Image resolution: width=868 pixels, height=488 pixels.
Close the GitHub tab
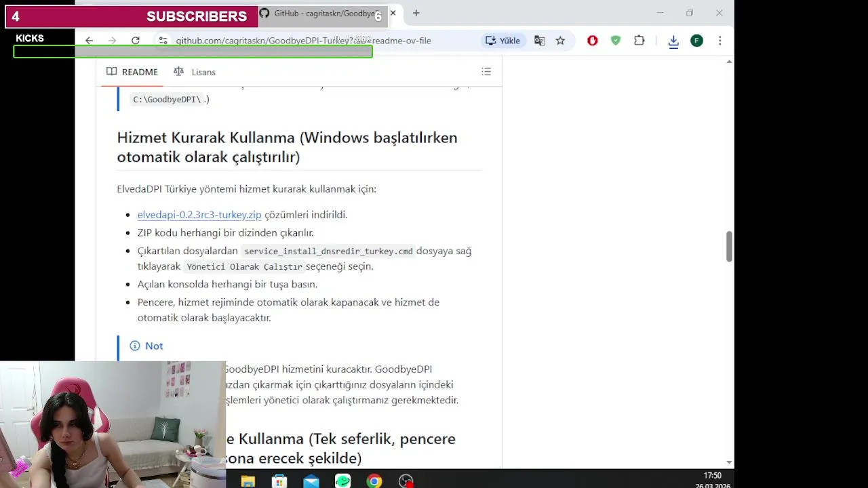coord(393,13)
